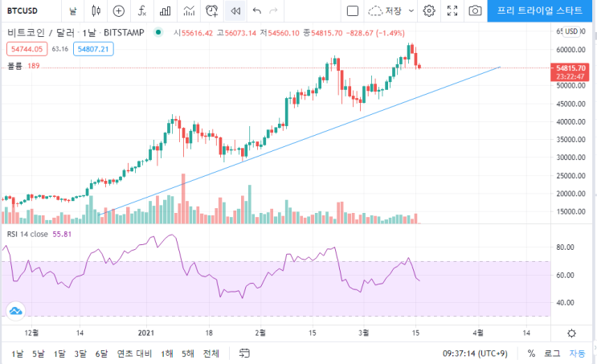Click the 2021 label on time axis

pyautogui.click(x=145, y=333)
